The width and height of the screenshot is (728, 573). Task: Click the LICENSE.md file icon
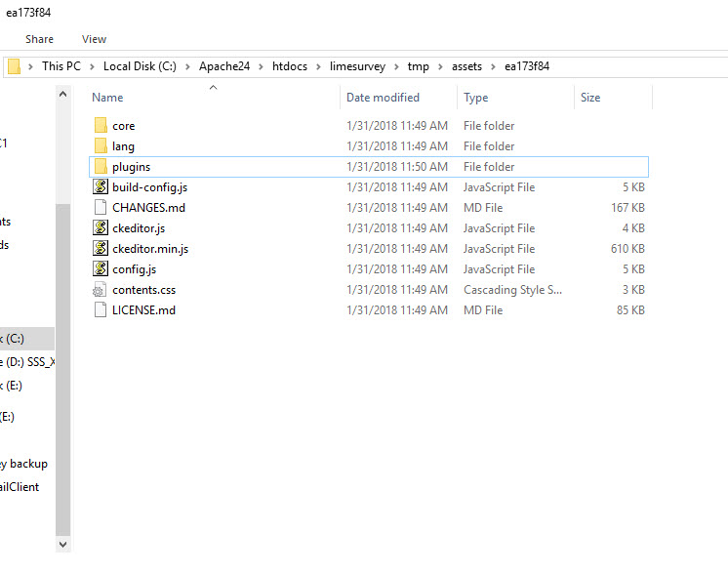(x=100, y=310)
